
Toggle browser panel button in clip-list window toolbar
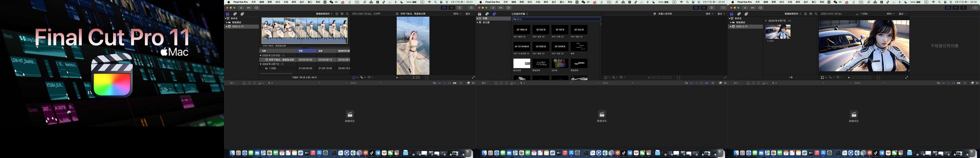tap(444, 8)
